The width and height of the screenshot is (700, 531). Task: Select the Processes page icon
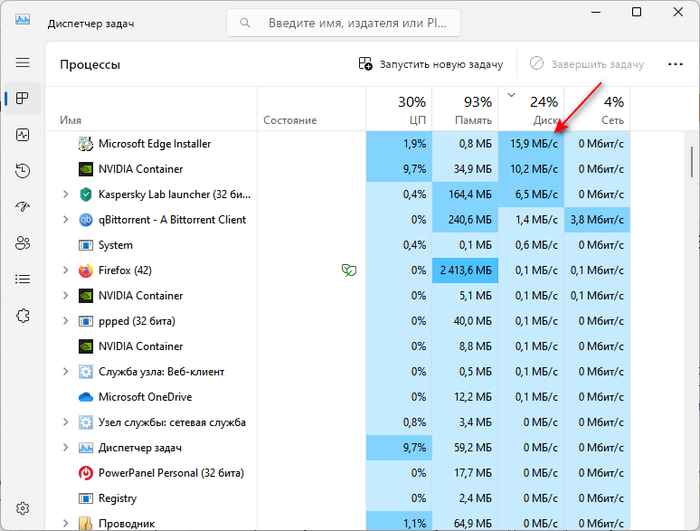(x=22, y=98)
